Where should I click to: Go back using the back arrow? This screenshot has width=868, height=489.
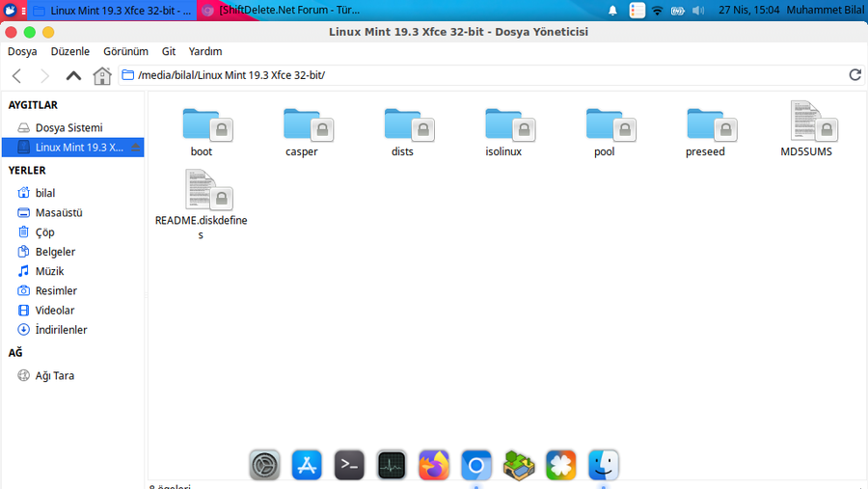pyautogui.click(x=16, y=75)
